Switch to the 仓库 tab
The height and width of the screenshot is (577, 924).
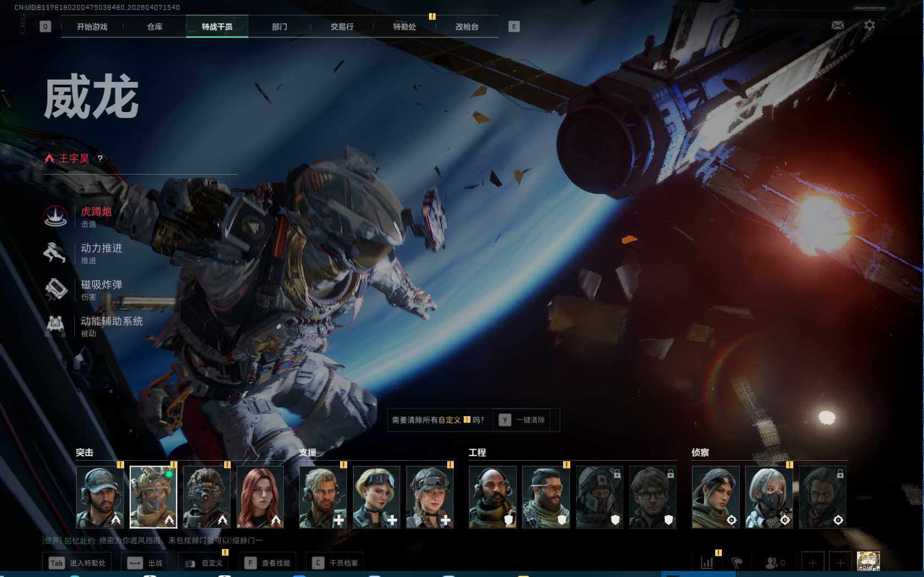click(x=154, y=26)
